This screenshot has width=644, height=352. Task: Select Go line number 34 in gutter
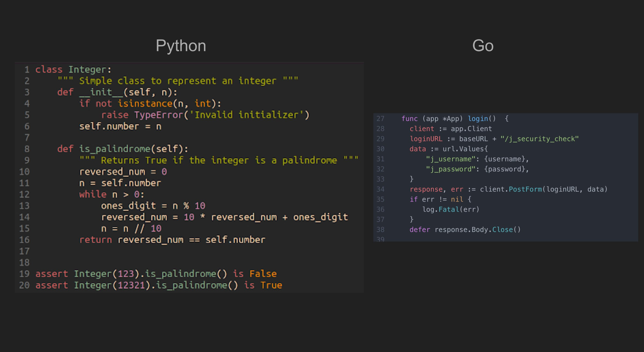click(380, 189)
